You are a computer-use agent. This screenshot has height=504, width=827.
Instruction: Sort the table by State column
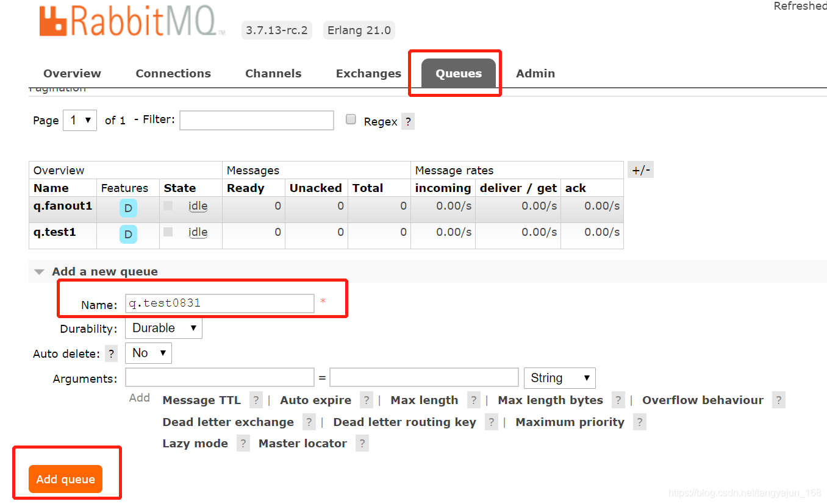pyautogui.click(x=180, y=188)
